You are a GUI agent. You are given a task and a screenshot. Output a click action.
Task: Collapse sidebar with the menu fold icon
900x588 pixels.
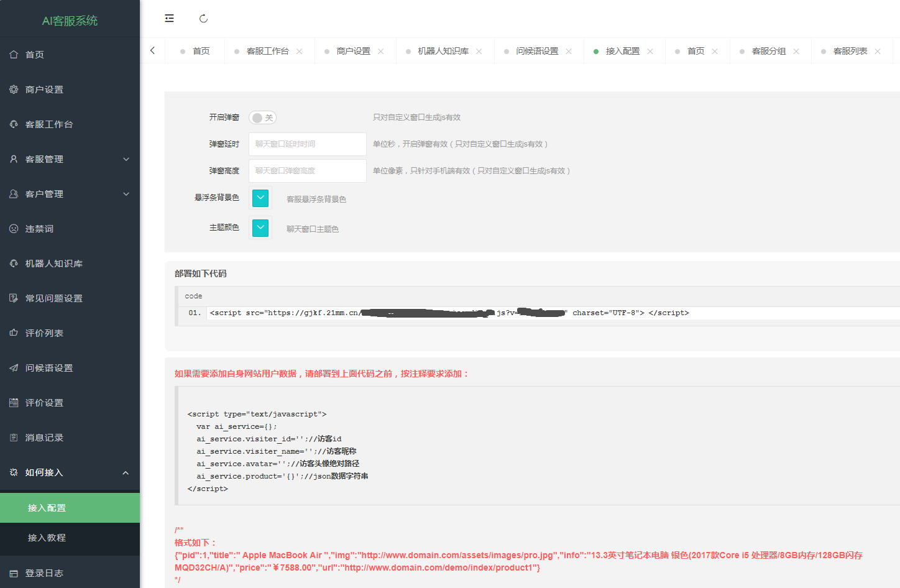click(x=169, y=19)
